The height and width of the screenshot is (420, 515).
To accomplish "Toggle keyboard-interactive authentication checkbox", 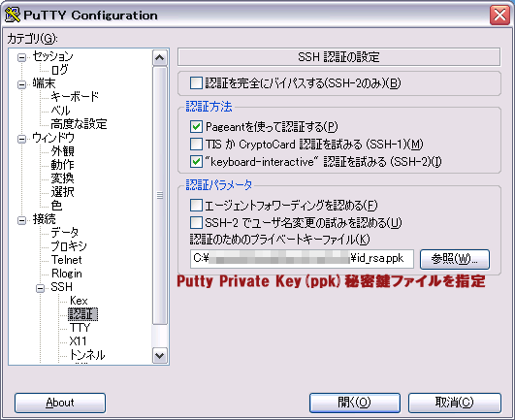I will pyautogui.click(x=196, y=161).
